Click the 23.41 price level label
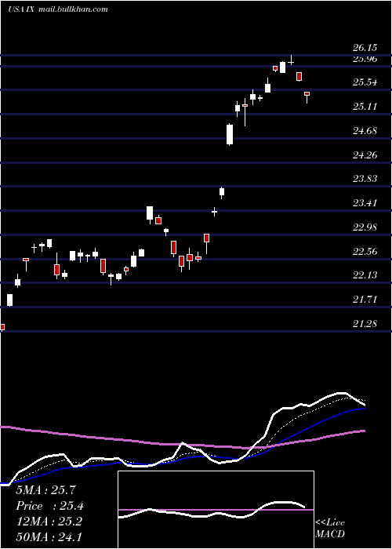The height and width of the screenshot is (549, 392). [x=365, y=203]
